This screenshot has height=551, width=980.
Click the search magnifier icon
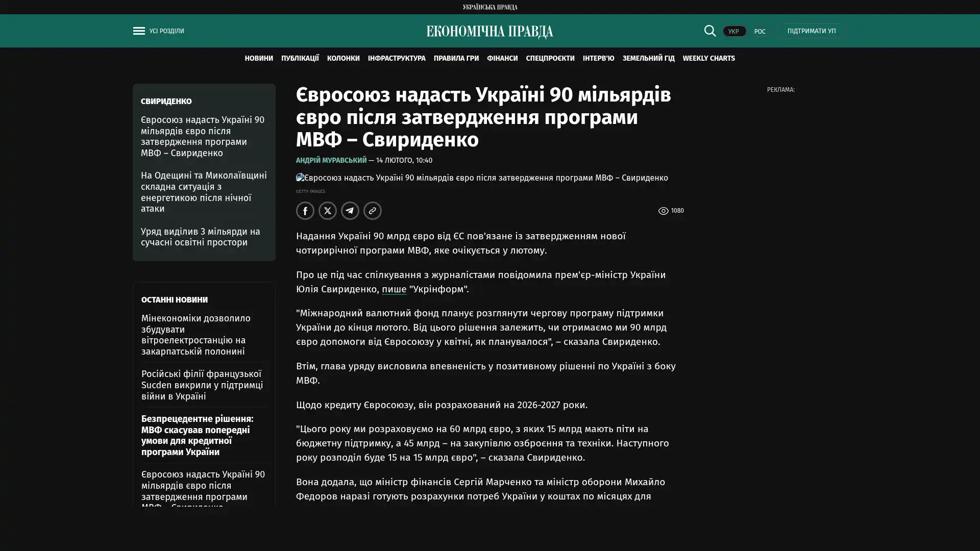click(709, 31)
